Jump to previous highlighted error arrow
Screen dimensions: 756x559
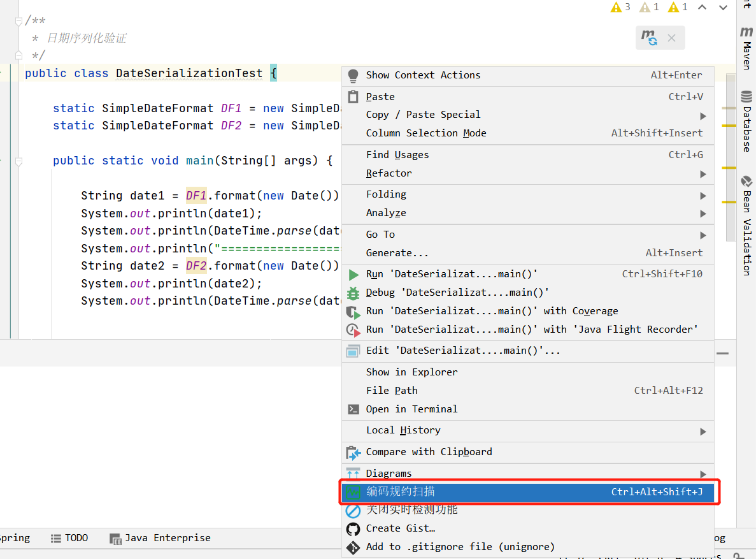[x=703, y=7]
